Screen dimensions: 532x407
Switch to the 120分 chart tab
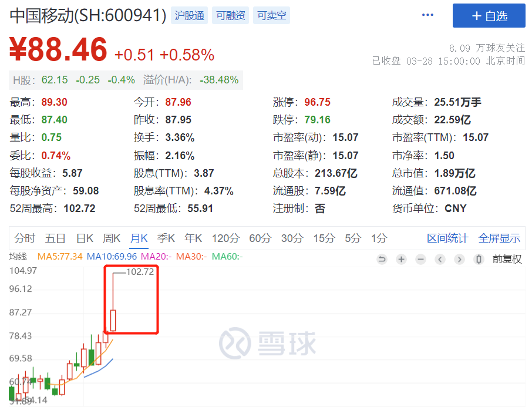(x=225, y=238)
